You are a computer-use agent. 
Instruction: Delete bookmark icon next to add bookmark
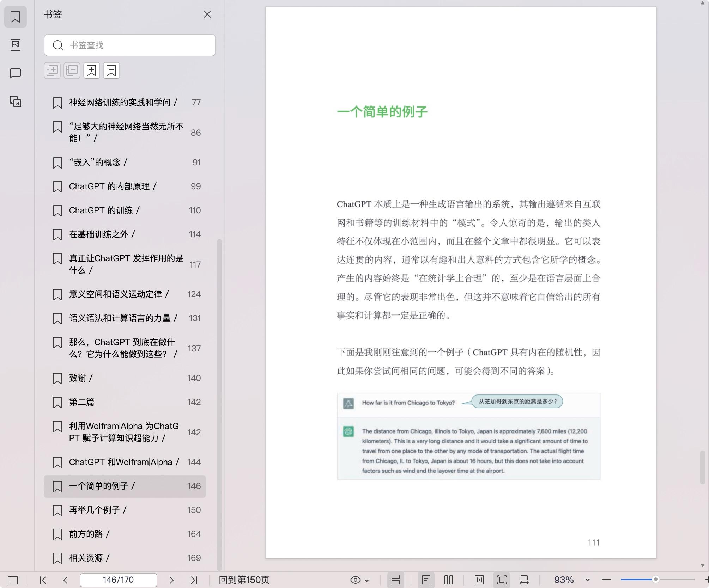click(111, 71)
